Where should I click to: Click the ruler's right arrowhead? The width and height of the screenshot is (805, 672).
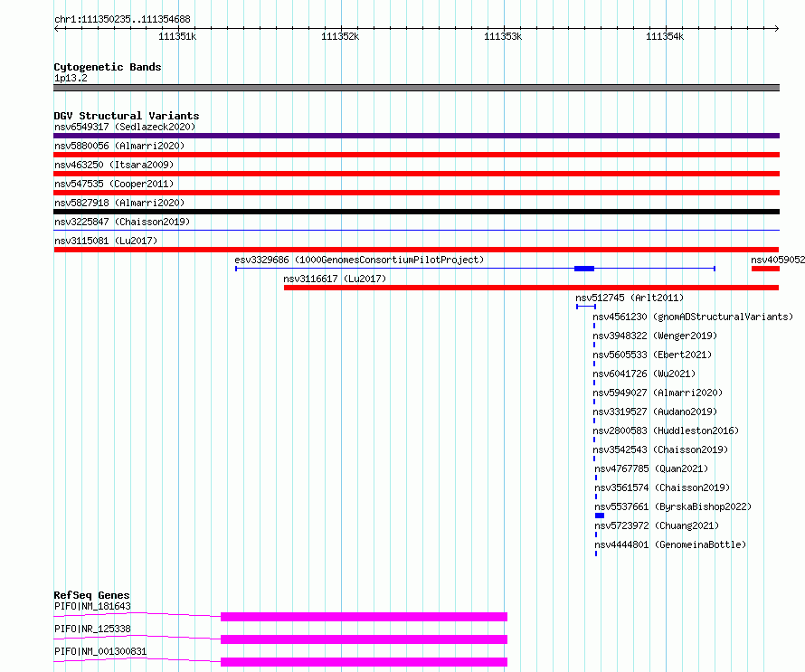coord(777,29)
